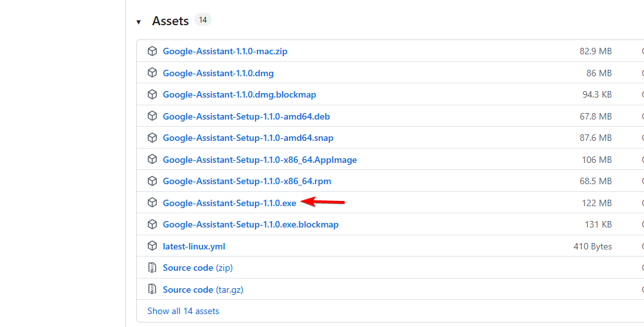Open Google-Assistant-1.1.0.dmg.blockmap link
This screenshot has width=644, height=327.
(x=239, y=94)
